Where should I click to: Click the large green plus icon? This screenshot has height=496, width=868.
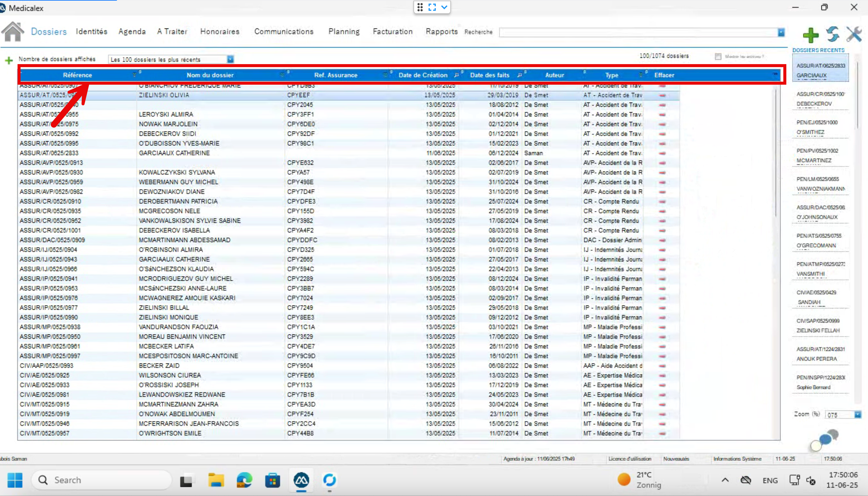(x=811, y=35)
